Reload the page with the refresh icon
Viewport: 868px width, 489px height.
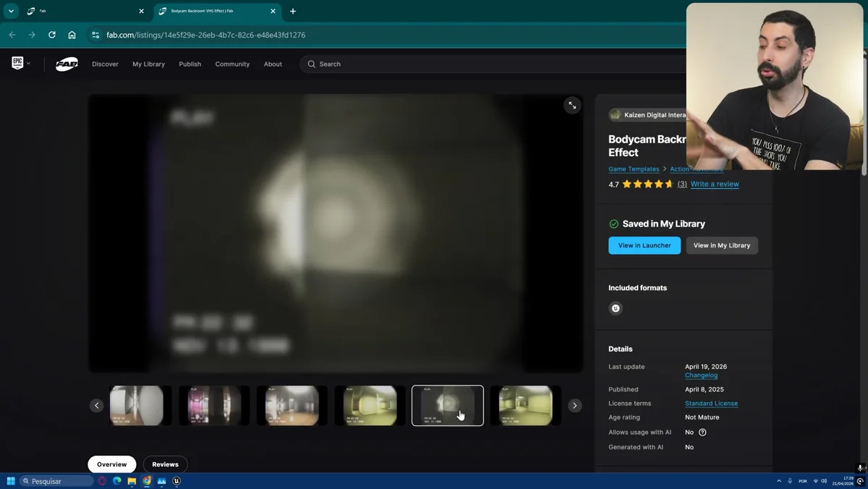coord(51,34)
